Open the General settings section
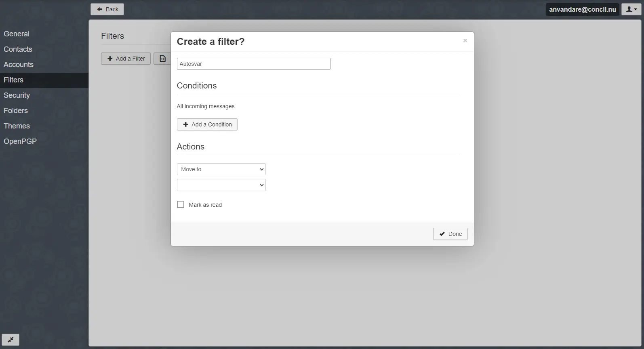 [x=17, y=34]
